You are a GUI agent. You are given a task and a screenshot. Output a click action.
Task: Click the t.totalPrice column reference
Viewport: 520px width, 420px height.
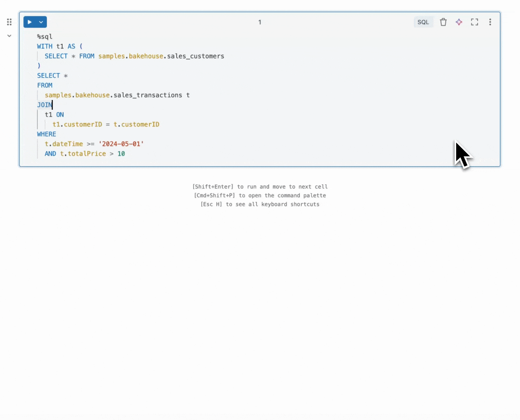(83, 154)
